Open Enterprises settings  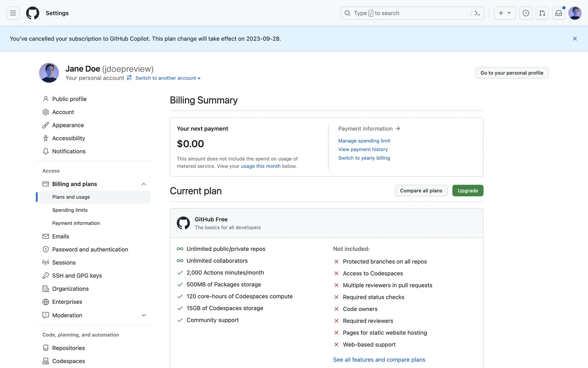95,302
